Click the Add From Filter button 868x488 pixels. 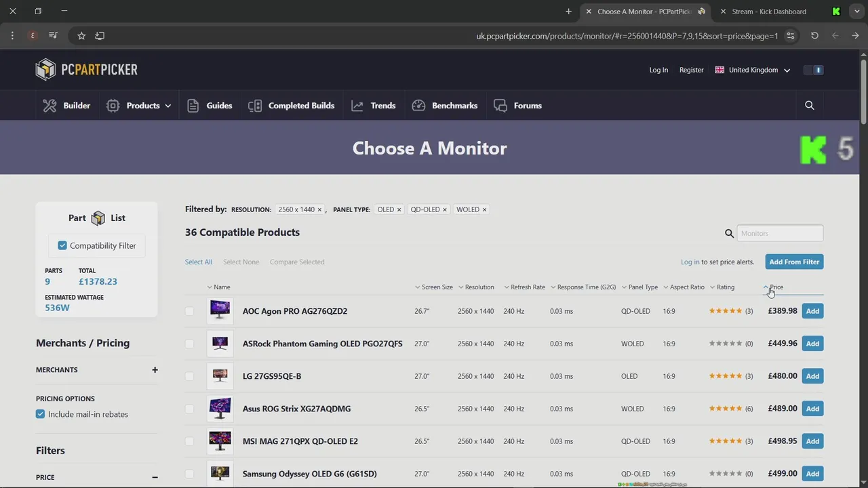(794, 262)
